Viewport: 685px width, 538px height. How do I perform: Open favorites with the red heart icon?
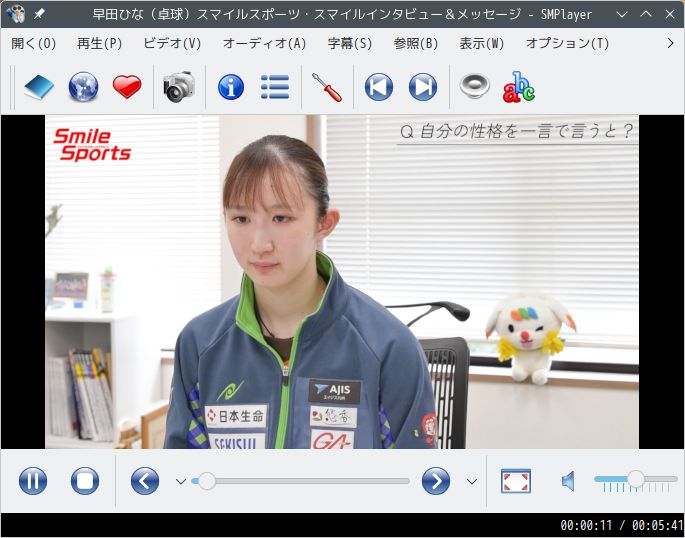point(127,87)
